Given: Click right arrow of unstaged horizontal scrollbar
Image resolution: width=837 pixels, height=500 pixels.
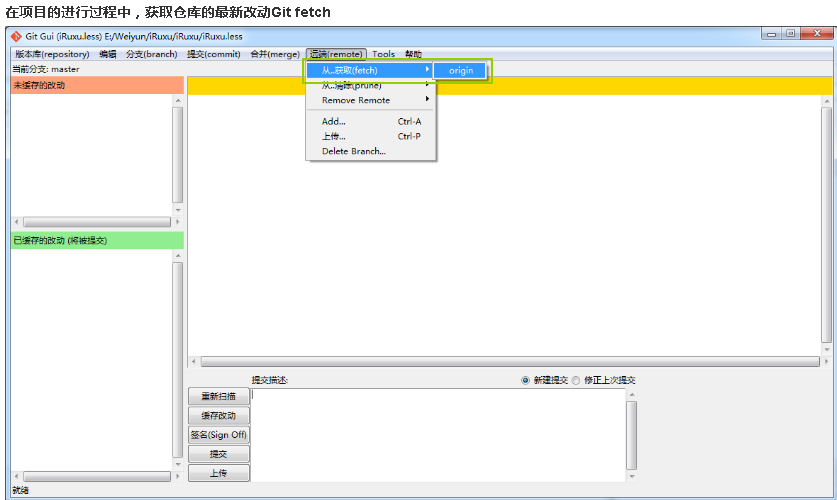Looking at the screenshot, I should 178,222.
